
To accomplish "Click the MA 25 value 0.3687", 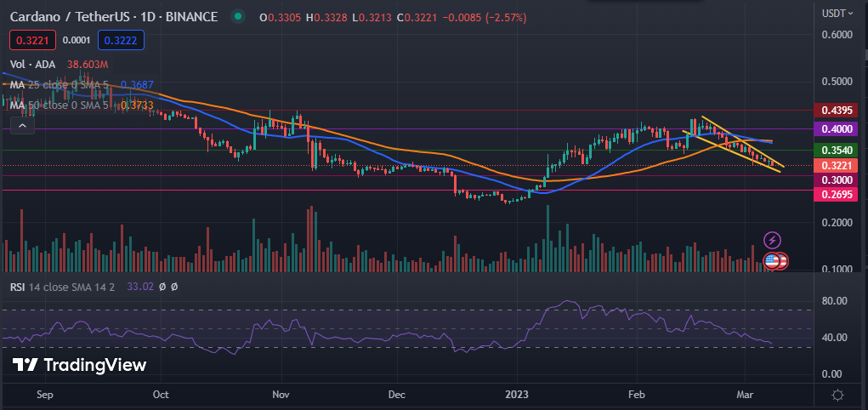I will [137, 85].
